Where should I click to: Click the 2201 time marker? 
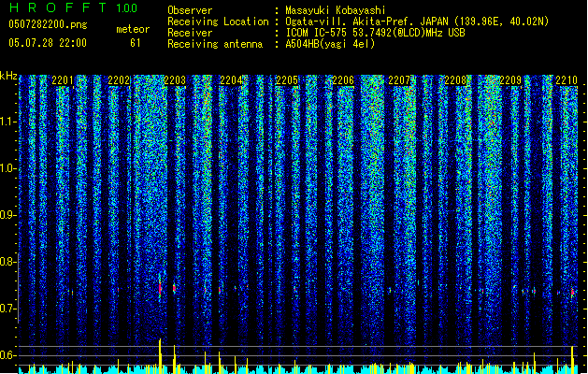63,80
